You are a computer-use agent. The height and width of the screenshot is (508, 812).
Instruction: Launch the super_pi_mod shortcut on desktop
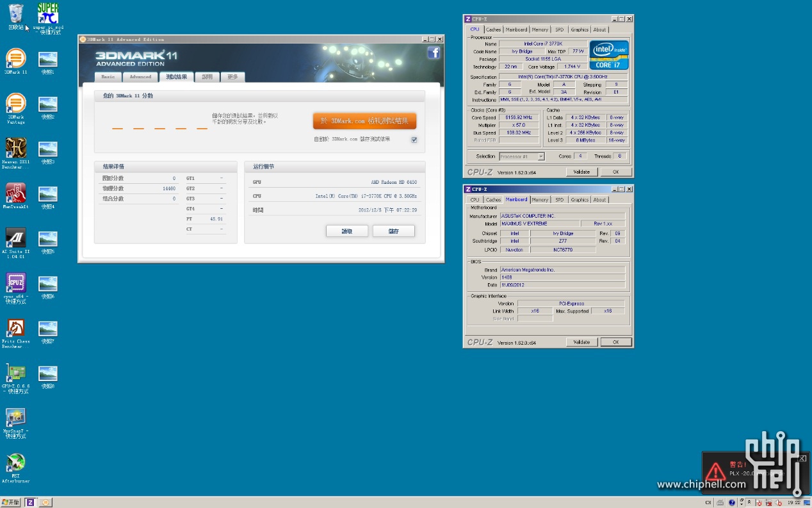(48, 18)
